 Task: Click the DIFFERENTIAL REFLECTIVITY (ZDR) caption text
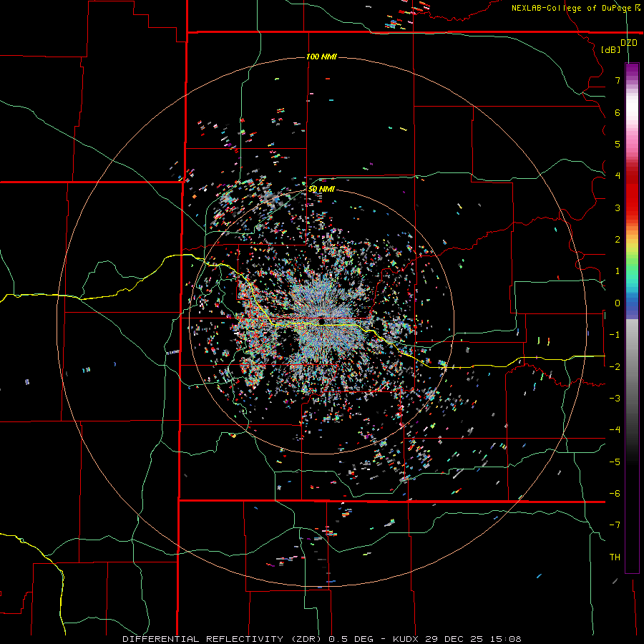(223, 639)
